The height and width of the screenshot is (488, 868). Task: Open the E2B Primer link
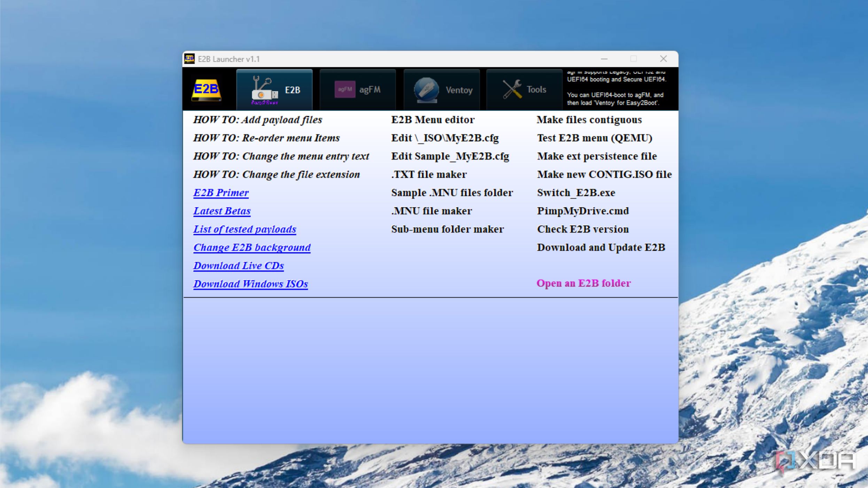tap(221, 193)
